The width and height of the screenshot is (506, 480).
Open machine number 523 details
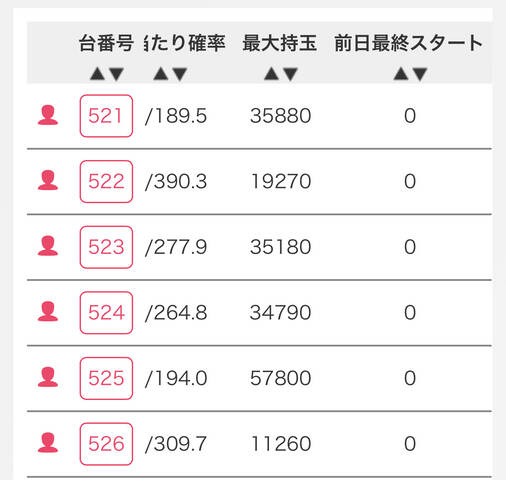point(106,247)
